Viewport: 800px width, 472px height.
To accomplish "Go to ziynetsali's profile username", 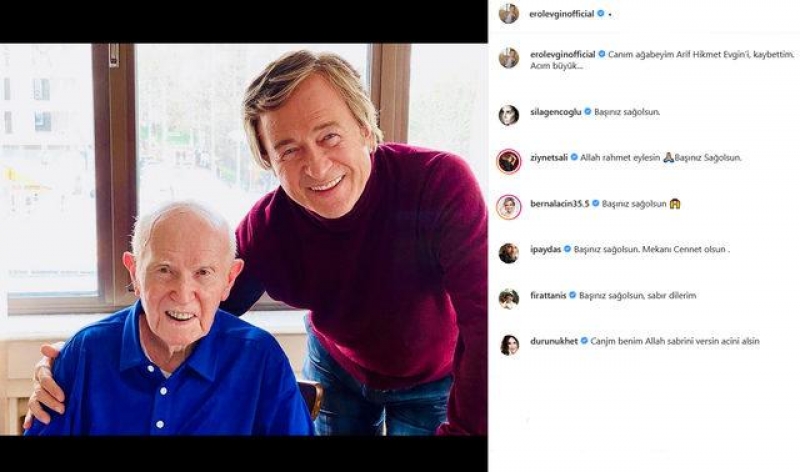I will 548,158.
